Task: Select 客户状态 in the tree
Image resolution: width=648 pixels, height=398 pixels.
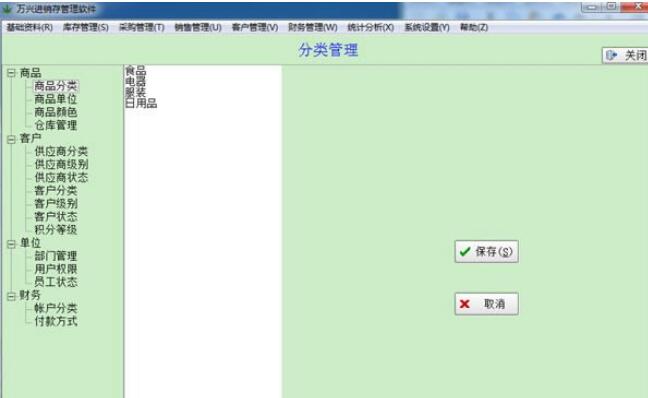Action: (x=56, y=217)
